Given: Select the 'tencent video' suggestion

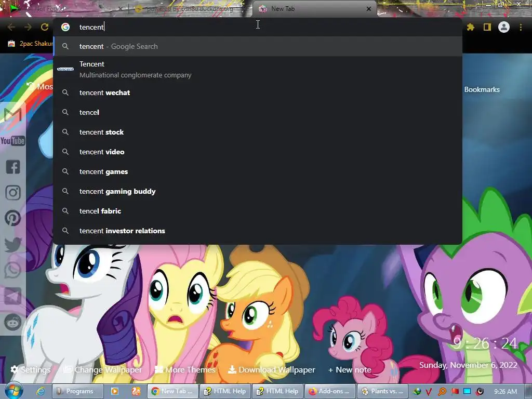Looking at the screenshot, I should (x=258, y=152).
